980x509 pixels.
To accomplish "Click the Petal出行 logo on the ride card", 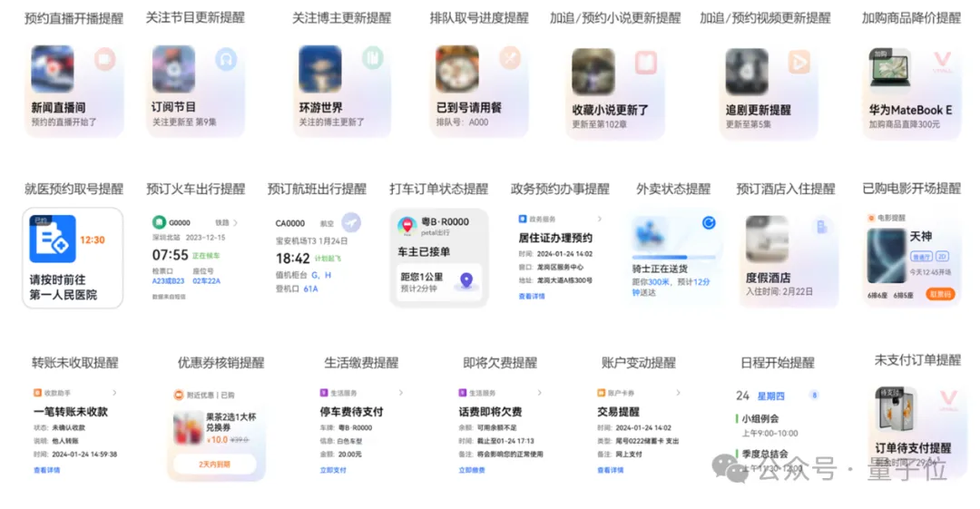I will pyautogui.click(x=407, y=224).
